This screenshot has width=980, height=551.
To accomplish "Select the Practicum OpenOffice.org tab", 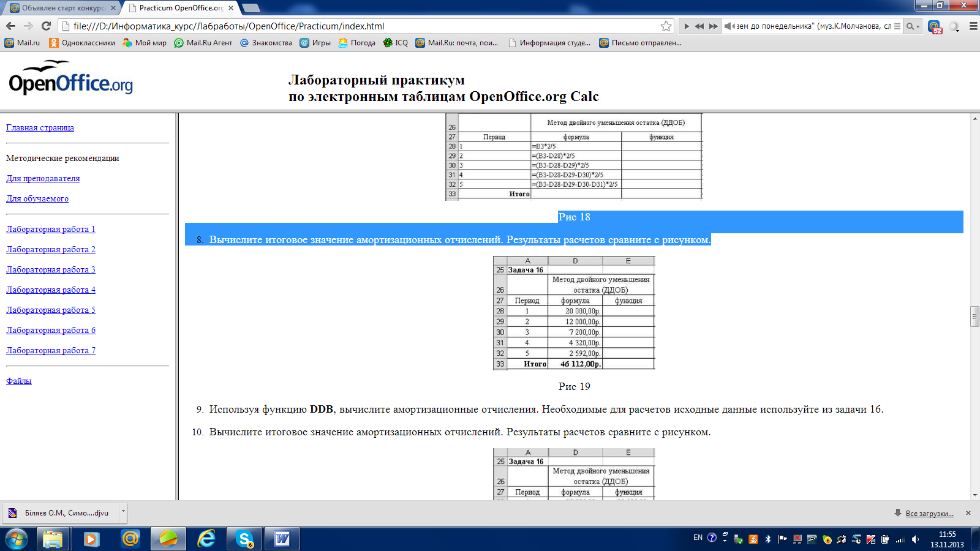I will click(x=180, y=8).
